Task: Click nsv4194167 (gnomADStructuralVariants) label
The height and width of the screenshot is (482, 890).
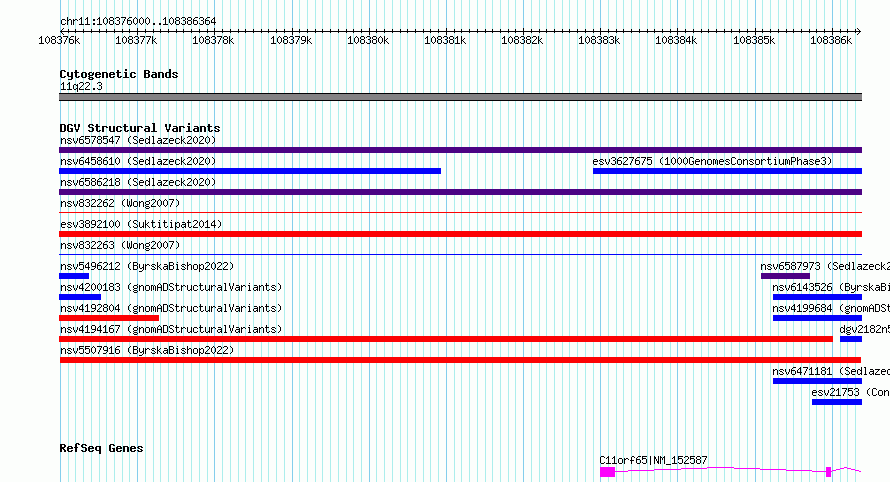Action: coord(171,329)
